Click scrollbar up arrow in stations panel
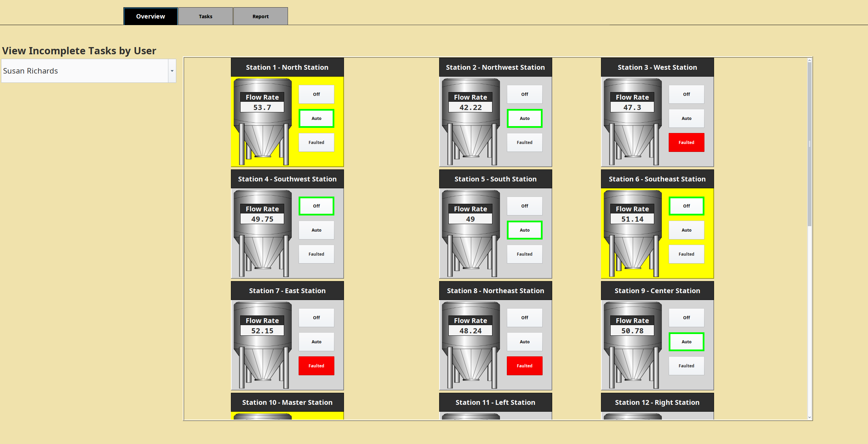 [x=810, y=60]
